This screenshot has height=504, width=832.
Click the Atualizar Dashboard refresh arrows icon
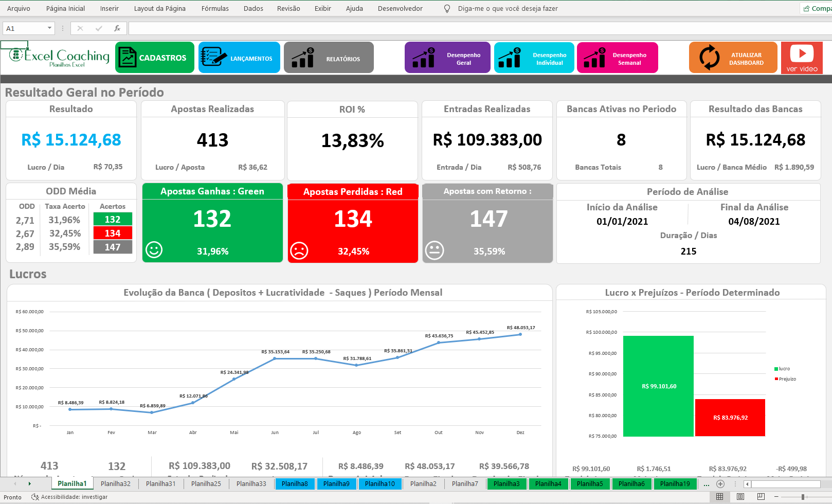[710, 57]
